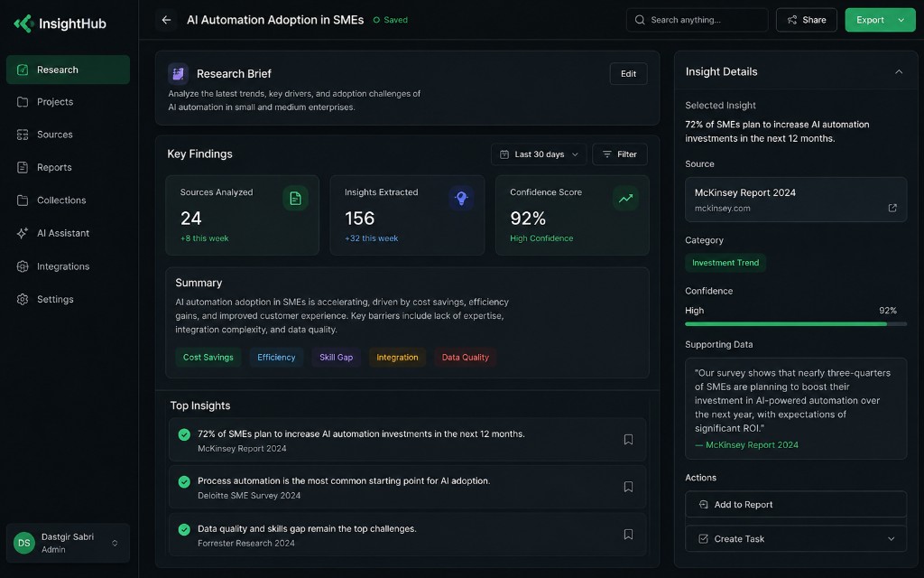Add the insight to report
This screenshot has height=578, width=924.
point(796,505)
